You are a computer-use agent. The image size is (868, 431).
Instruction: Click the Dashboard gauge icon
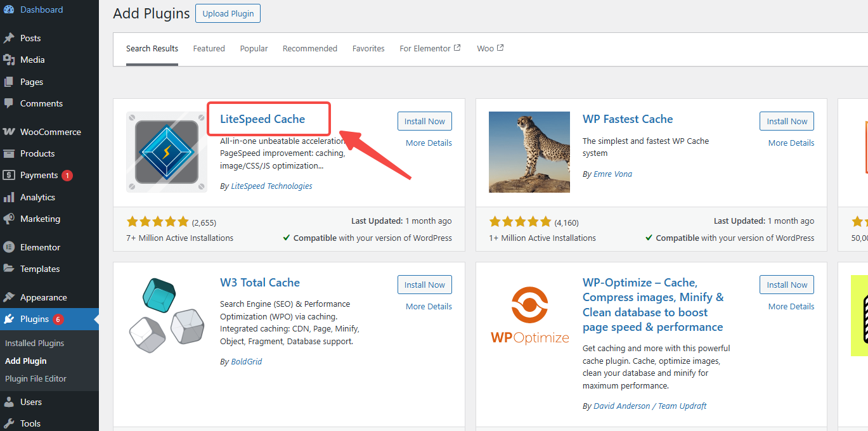click(9, 10)
